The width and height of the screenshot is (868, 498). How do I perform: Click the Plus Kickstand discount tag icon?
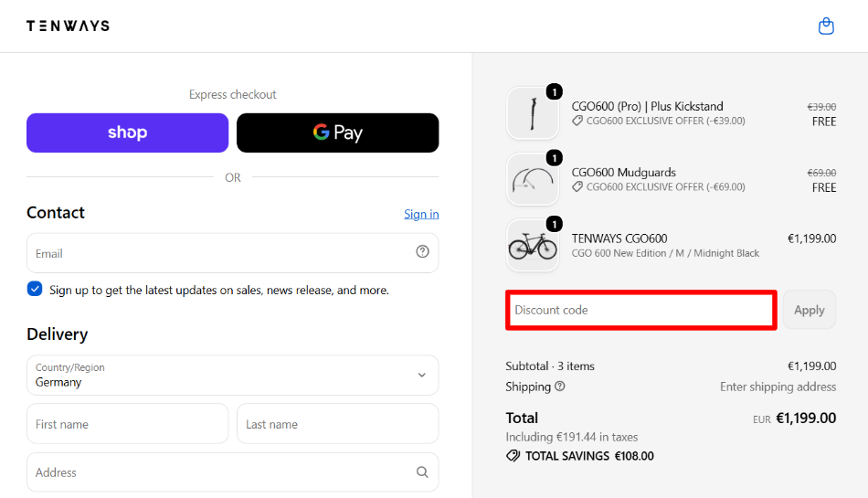point(577,121)
